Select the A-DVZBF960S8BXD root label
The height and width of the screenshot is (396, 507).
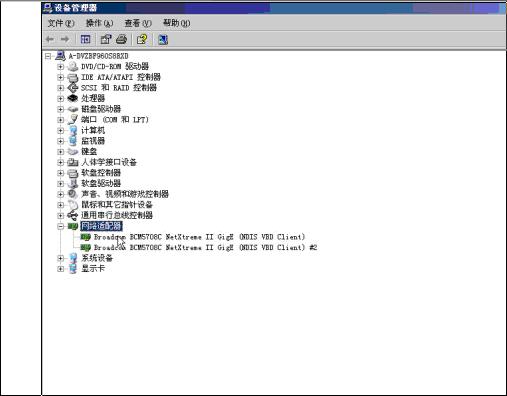98,56
